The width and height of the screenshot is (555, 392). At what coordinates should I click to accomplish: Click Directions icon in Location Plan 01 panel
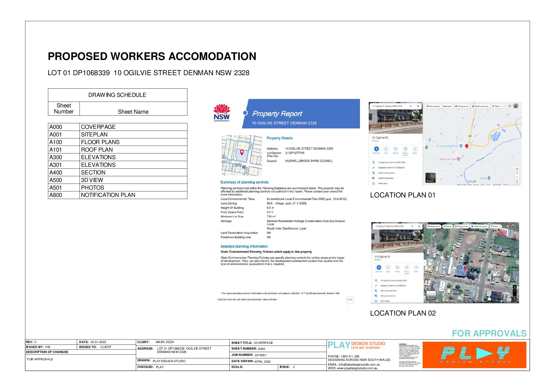coord(376,149)
